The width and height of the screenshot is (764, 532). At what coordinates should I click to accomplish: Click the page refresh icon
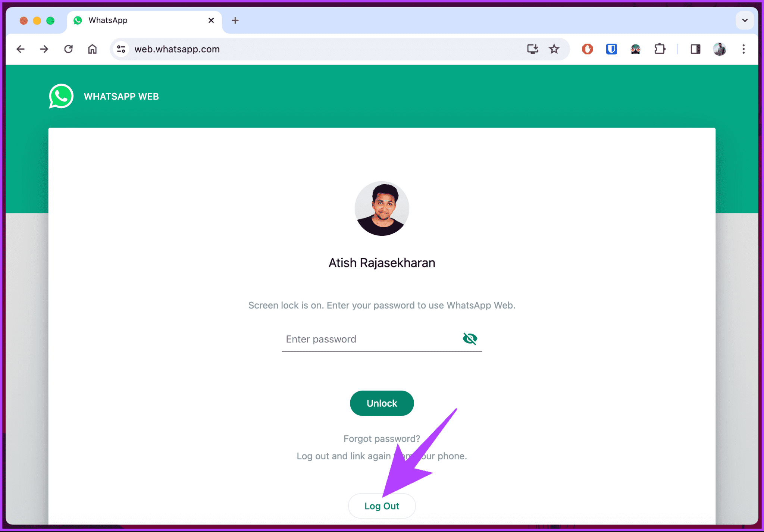pyautogui.click(x=69, y=49)
